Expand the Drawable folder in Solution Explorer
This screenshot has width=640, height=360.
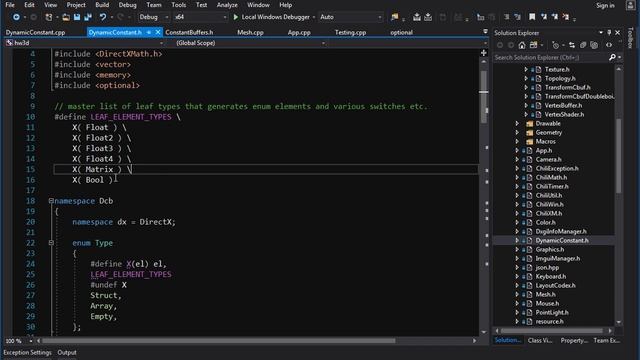517,123
